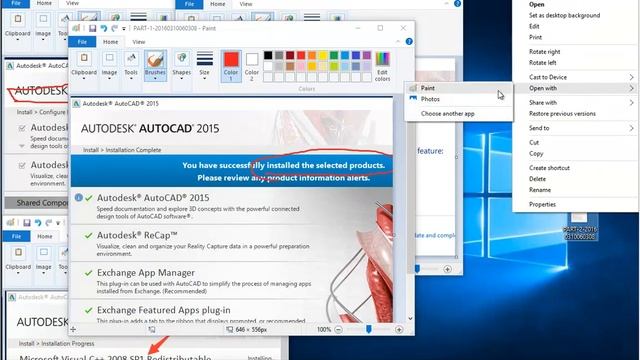Click Rename in the context menu
Viewport: 640px width, 360px height.
tap(540, 190)
